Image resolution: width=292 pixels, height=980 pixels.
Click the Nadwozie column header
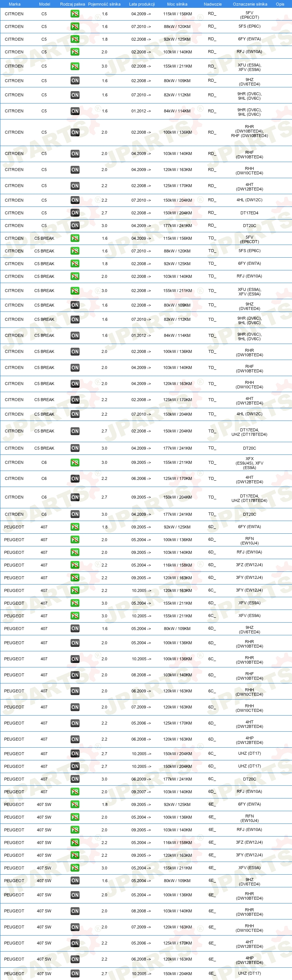coord(212,4)
